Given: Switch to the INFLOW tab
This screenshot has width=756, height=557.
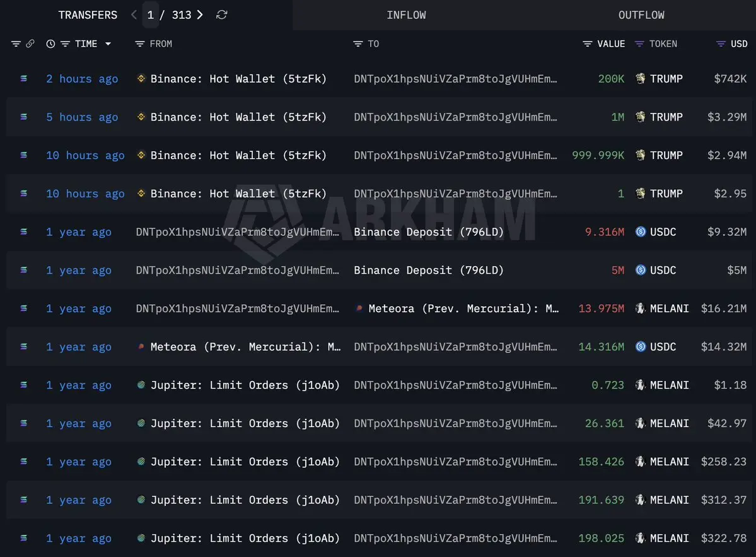Looking at the screenshot, I should [x=407, y=15].
